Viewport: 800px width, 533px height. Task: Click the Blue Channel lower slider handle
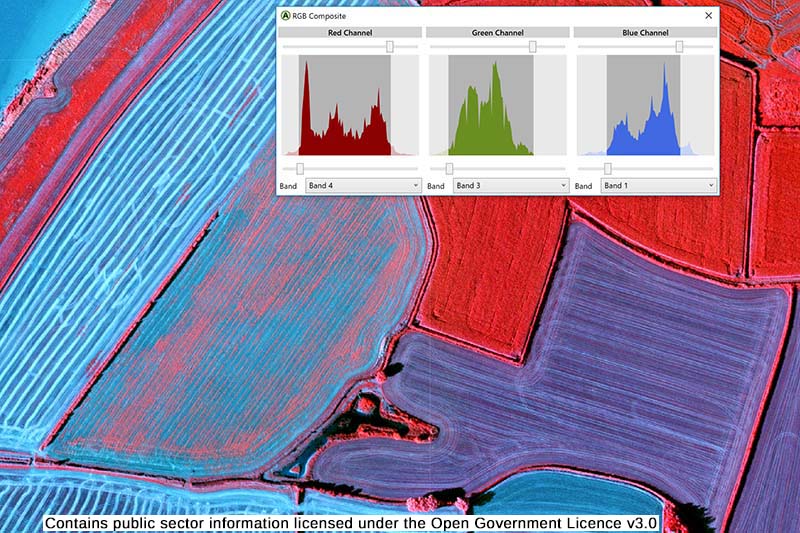[x=608, y=169]
